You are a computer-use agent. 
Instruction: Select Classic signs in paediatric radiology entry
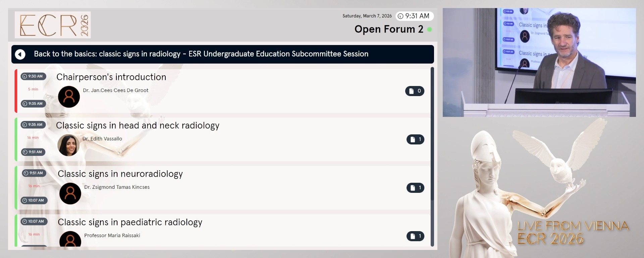pyautogui.click(x=130, y=222)
